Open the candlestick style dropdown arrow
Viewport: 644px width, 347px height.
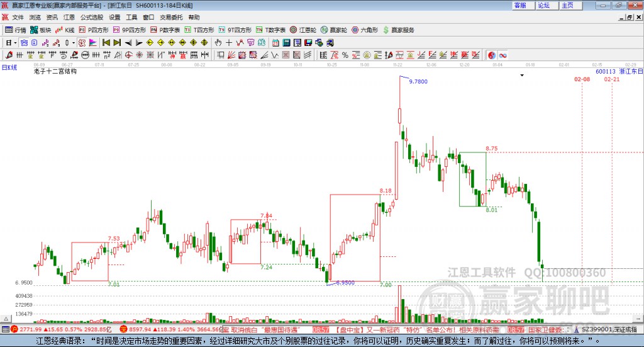pyautogui.click(x=74, y=43)
